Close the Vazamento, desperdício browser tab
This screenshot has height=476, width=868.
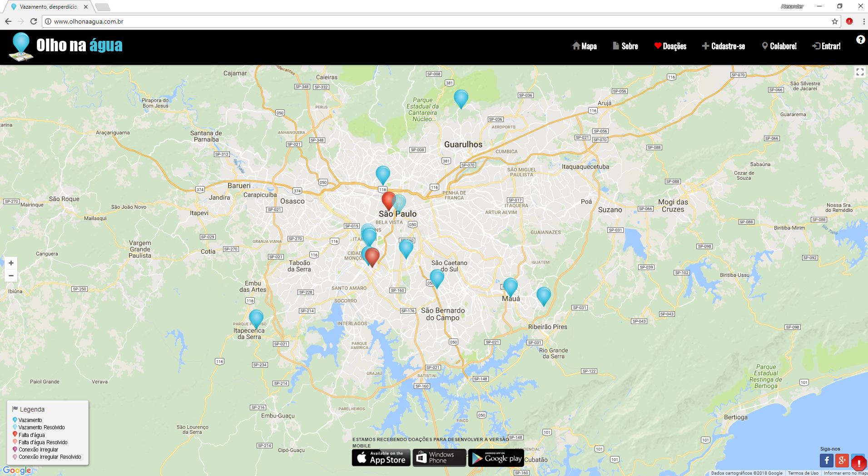(86, 7)
